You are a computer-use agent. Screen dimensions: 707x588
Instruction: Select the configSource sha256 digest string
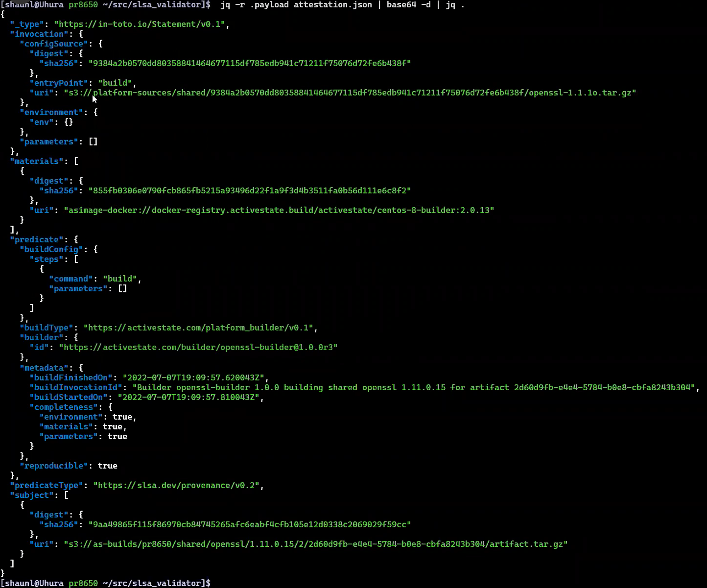[249, 63]
